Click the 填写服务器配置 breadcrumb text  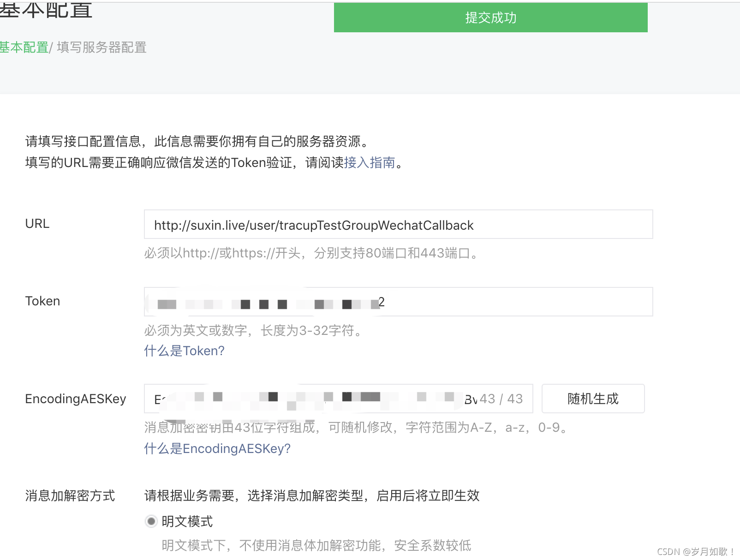coord(101,48)
